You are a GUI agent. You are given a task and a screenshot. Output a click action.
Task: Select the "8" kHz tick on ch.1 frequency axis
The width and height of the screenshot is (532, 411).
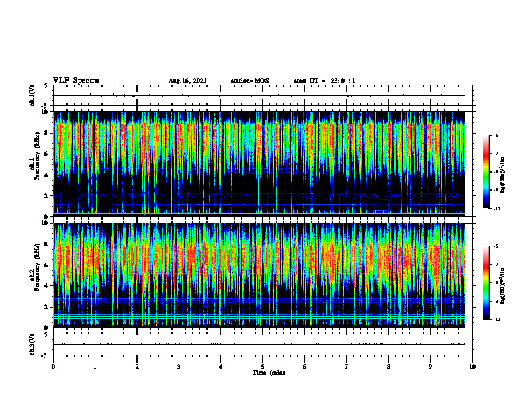(x=46, y=133)
